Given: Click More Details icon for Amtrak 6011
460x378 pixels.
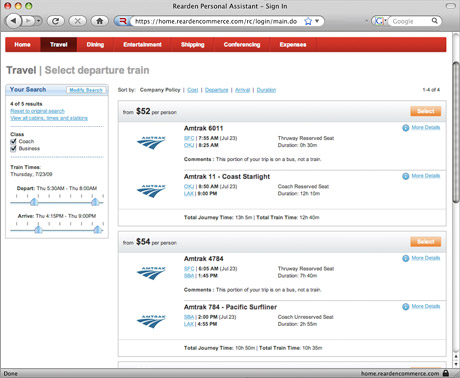Looking at the screenshot, I should tap(406, 128).
